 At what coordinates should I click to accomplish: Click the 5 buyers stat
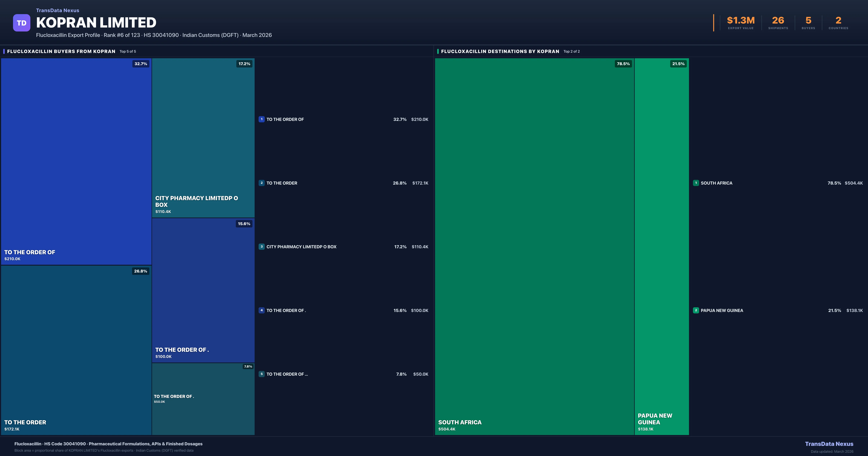(808, 23)
